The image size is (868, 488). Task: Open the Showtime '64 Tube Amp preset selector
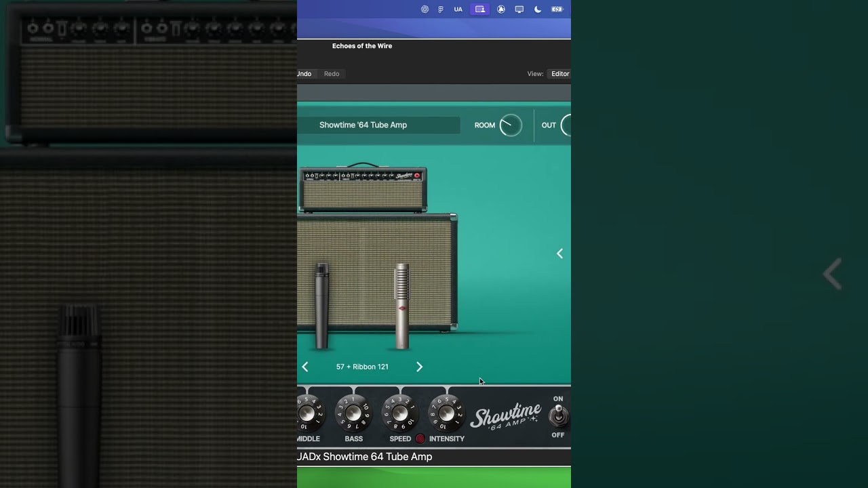click(x=380, y=125)
